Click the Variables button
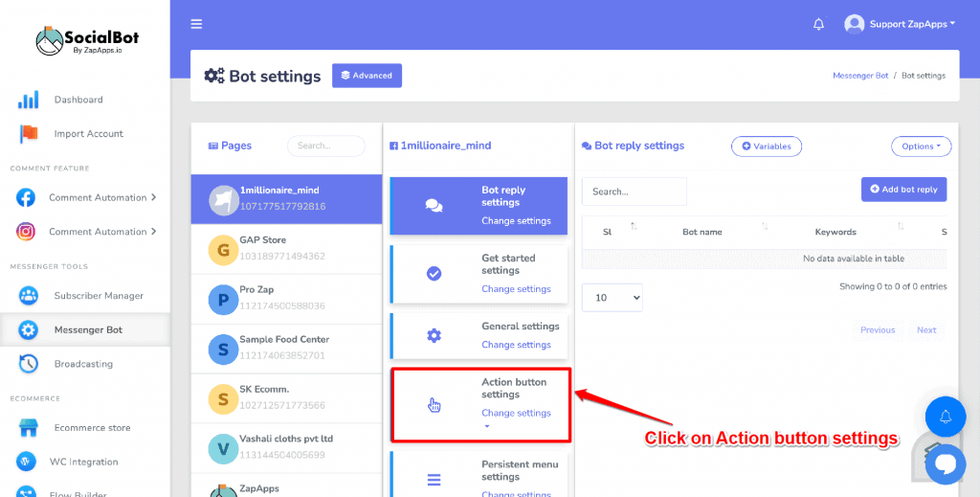Image resolution: width=980 pixels, height=497 pixels. click(767, 147)
